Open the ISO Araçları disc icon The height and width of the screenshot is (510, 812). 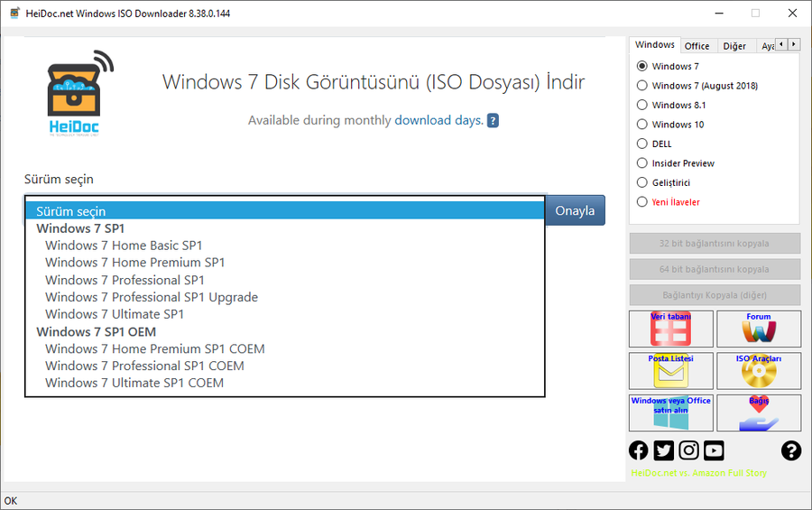click(x=759, y=371)
